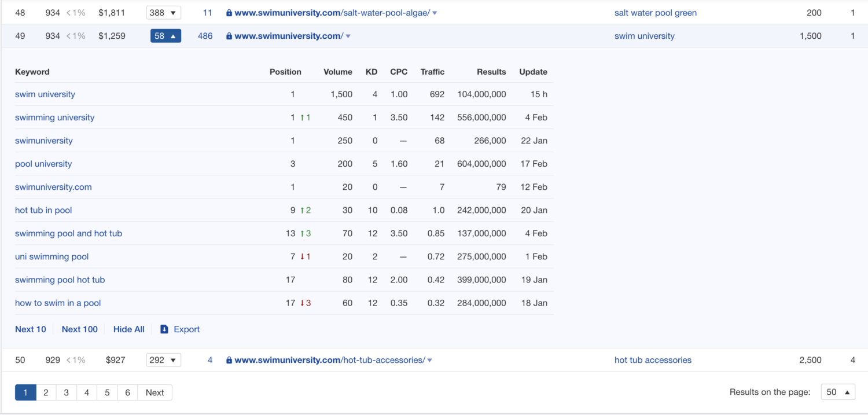Click the CPC column header
868x415 pixels.
(x=399, y=72)
